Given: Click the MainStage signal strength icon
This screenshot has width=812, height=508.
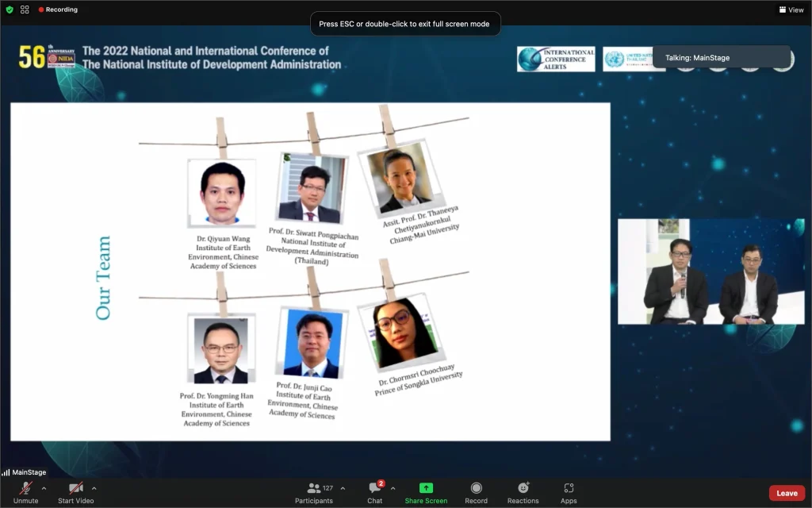Looking at the screenshot, I should click(6, 472).
